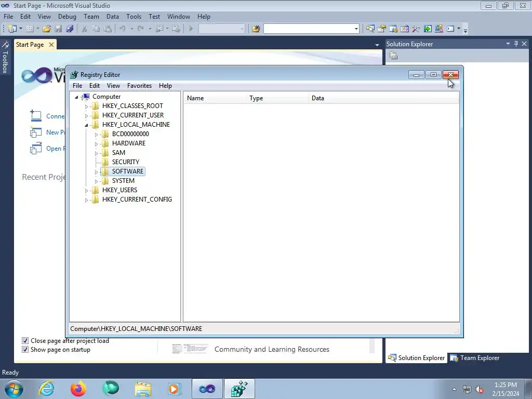Click the Start Page green arrow icon

[428, 29]
